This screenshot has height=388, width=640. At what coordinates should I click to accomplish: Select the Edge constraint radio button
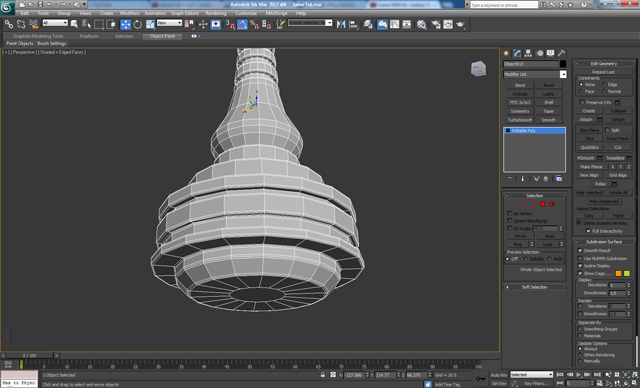click(x=604, y=84)
